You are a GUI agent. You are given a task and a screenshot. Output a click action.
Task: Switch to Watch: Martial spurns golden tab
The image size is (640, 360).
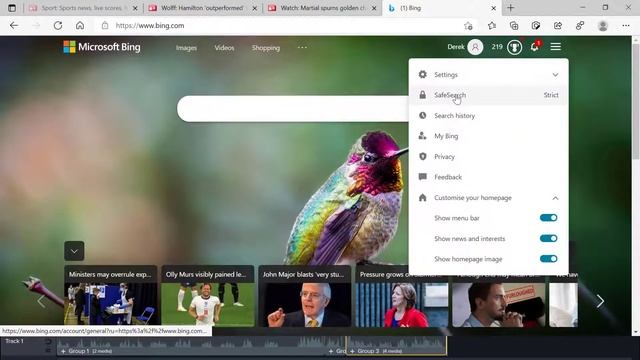tap(321, 8)
